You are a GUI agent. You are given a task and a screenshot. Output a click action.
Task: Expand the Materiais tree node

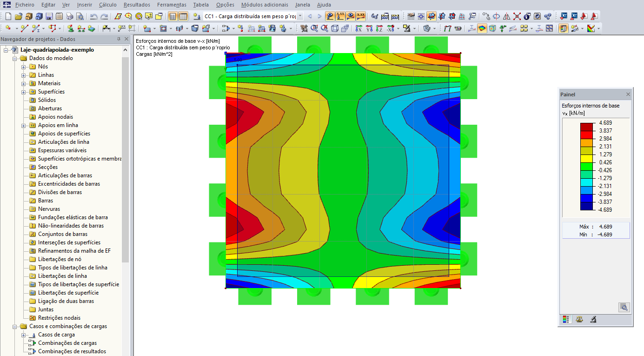click(x=24, y=83)
